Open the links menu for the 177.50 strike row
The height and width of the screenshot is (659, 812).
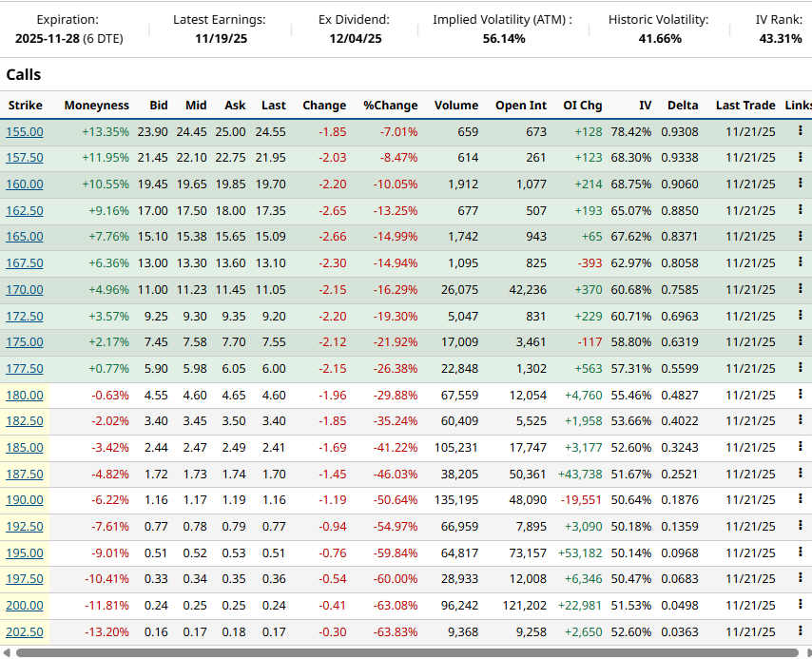(x=800, y=367)
